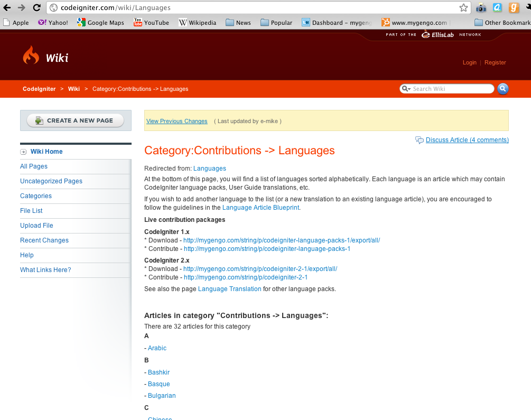Viewport: 531px width, 420px height.
Task: Open the Google Maps bookmark
Action: (x=100, y=23)
